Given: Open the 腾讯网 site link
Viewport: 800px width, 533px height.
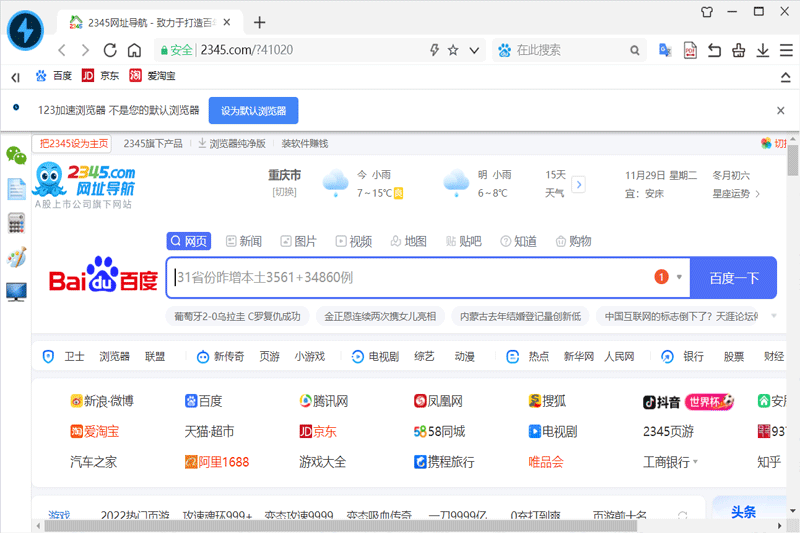Looking at the screenshot, I should 324,401.
